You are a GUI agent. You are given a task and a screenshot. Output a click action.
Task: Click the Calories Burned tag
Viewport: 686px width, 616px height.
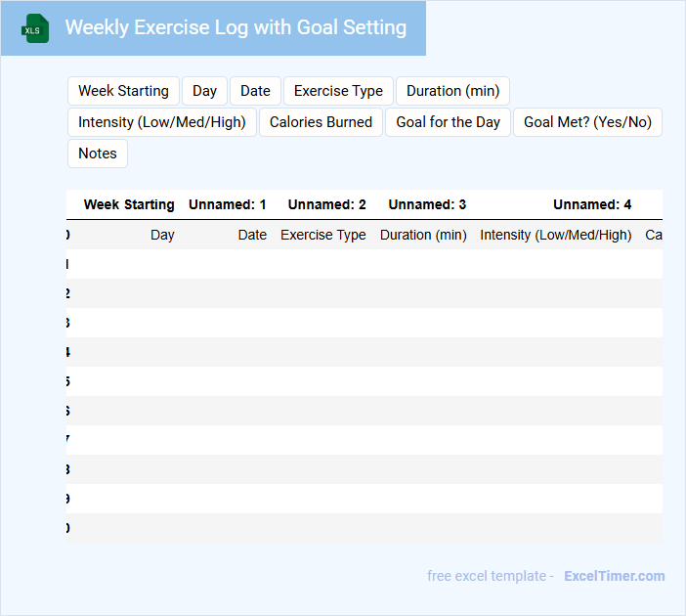[x=321, y=122]
